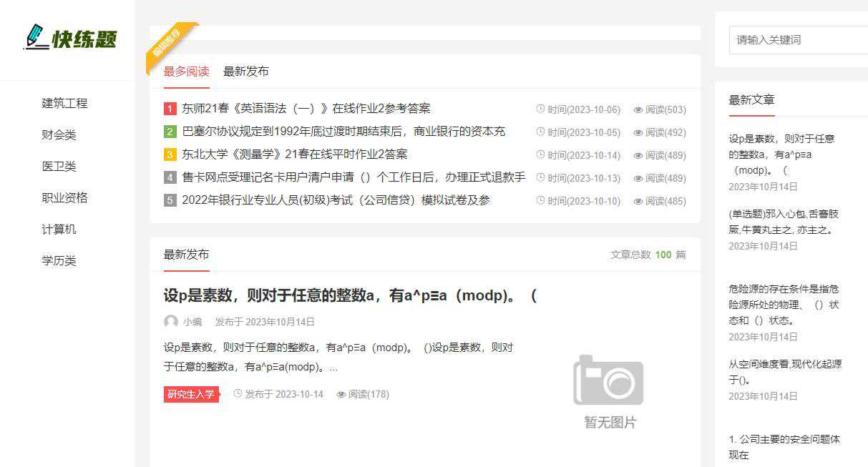Click the 快练题 pencil logo icon
The height and width of the screenshot is (467, 868).
(x=35, y=34)
